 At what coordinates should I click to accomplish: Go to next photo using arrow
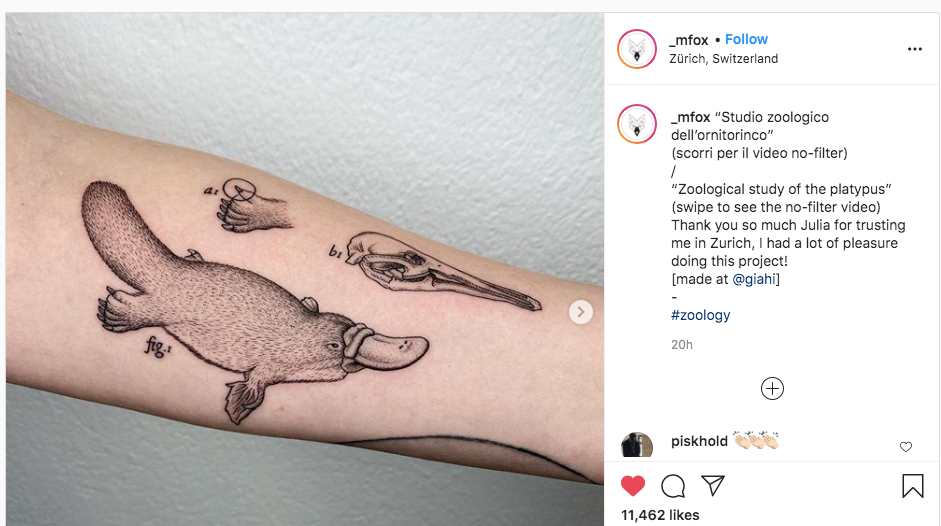coord(580,312)
